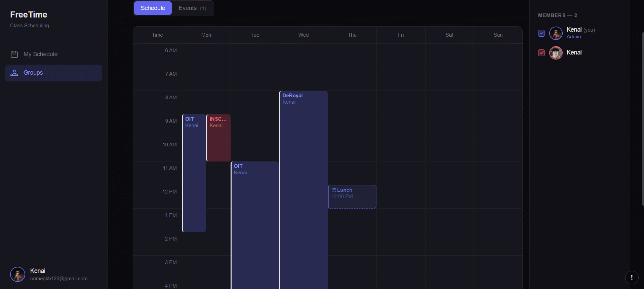The height and width of the screenshot is (289, 644).
Task: Open My Schedule from the sidebar
Action: click(x=40, y=54)
